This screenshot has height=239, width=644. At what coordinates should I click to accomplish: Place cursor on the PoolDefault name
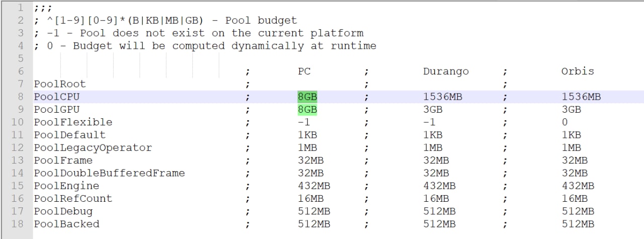(70, 135)
